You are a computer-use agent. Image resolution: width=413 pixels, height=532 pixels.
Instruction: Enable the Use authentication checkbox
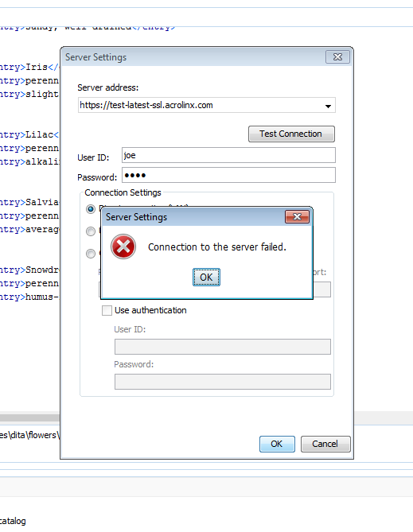click(107, 310)
